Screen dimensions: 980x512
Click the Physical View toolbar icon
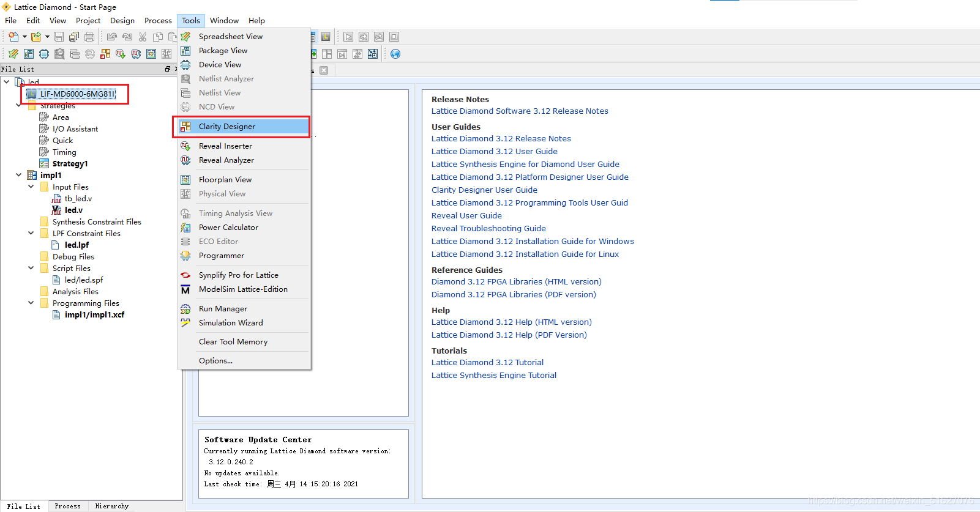pos(166,54)
